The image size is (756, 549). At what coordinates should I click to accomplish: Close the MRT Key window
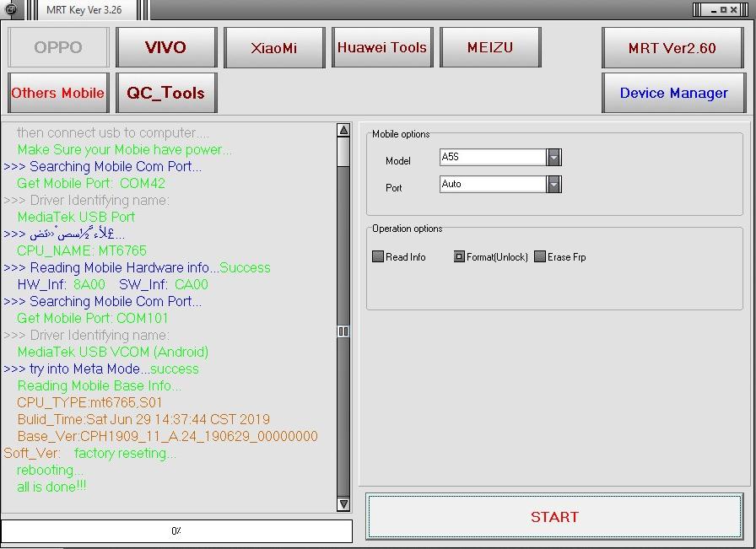pyautogui.click(x=733, y=9)
